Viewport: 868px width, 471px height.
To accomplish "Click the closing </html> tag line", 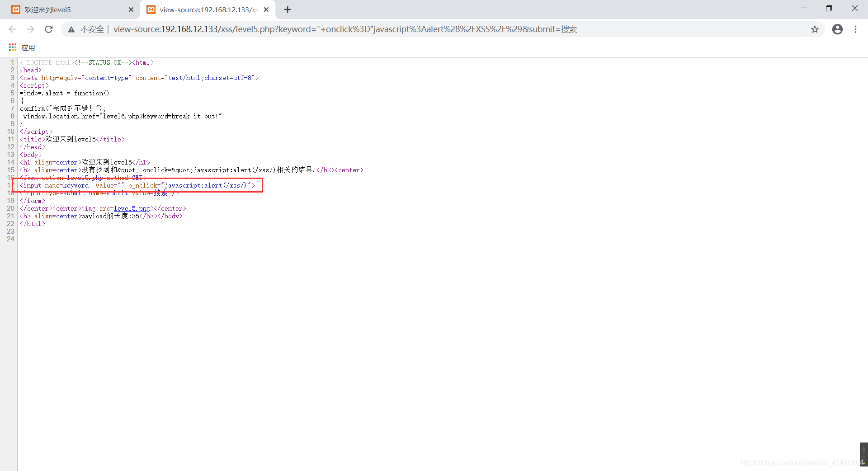I will point(33,224).
